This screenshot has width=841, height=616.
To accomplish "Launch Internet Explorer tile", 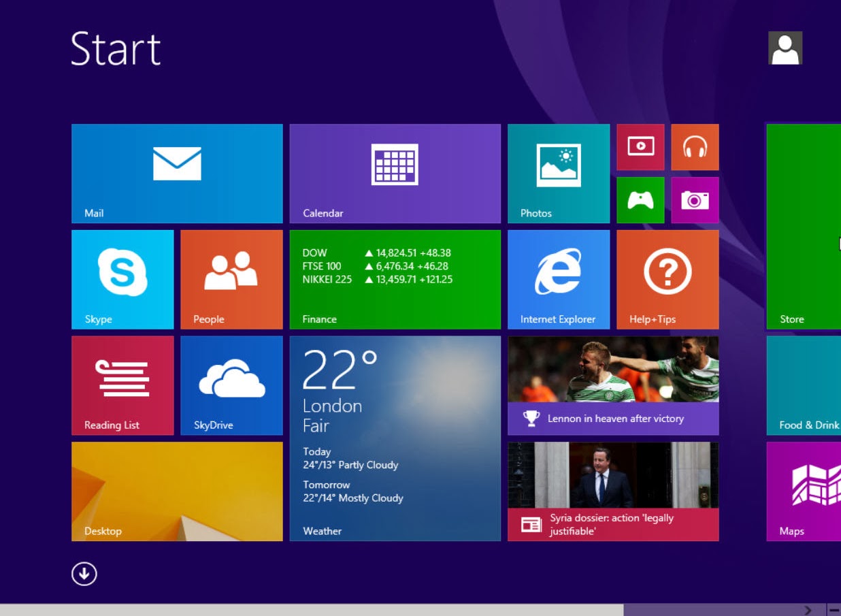I will coord(559,280).
